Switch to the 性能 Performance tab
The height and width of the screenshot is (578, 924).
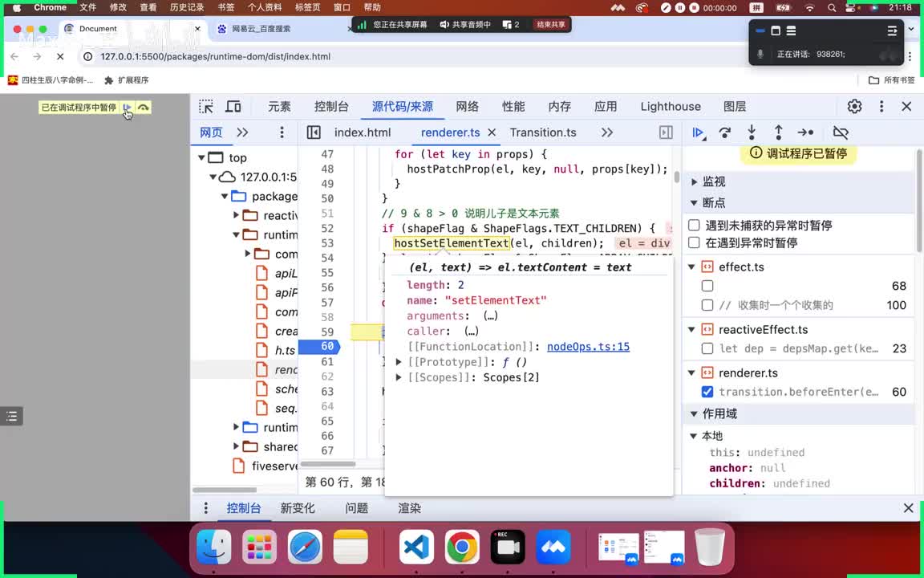[x=513, y=107]
